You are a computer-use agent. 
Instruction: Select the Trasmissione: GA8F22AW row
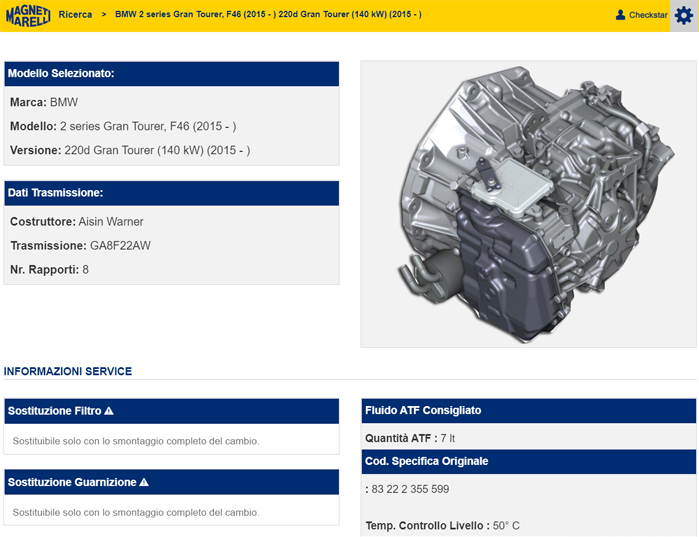80,246
